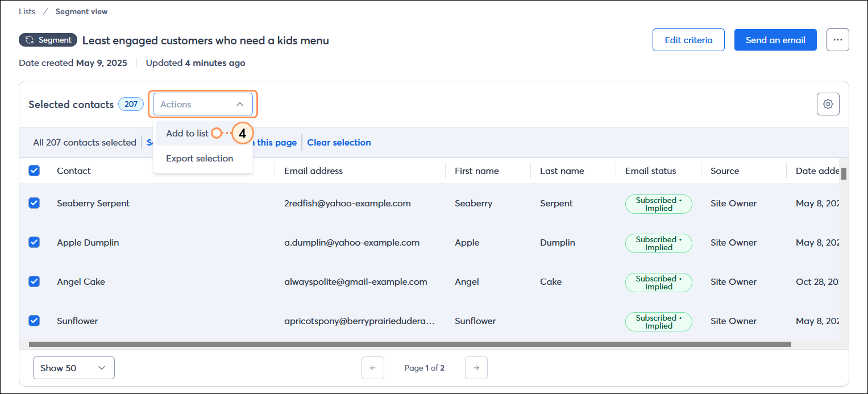868x394 pixels.
Task: Choose Add to list from Actions menu
Action: tap(188, 133)
